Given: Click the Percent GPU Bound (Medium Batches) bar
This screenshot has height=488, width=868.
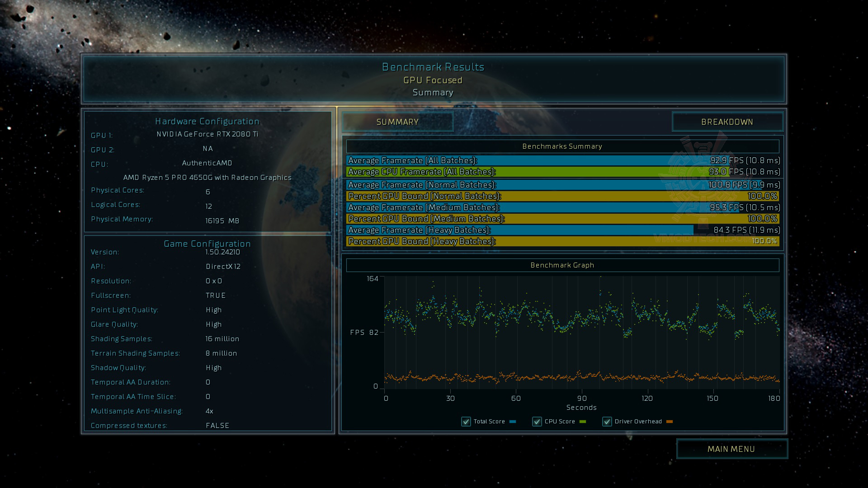Looking at the screenshot, I should [562, 219].
